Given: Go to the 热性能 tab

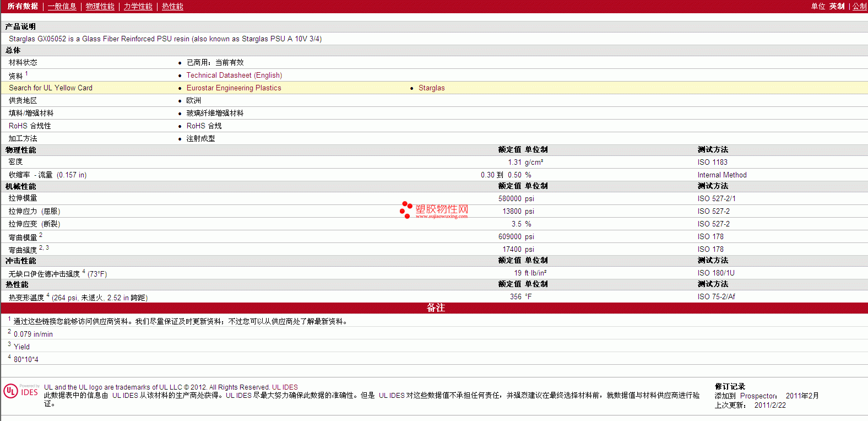Looking at the screenshot, I should point(172,6).
